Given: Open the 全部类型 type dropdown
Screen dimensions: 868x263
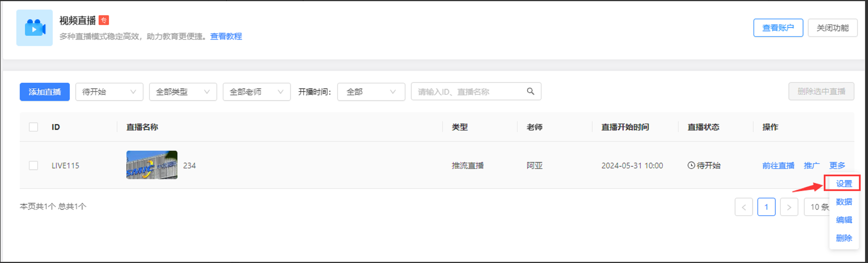Looking at the screenshot, I should 183,92.
